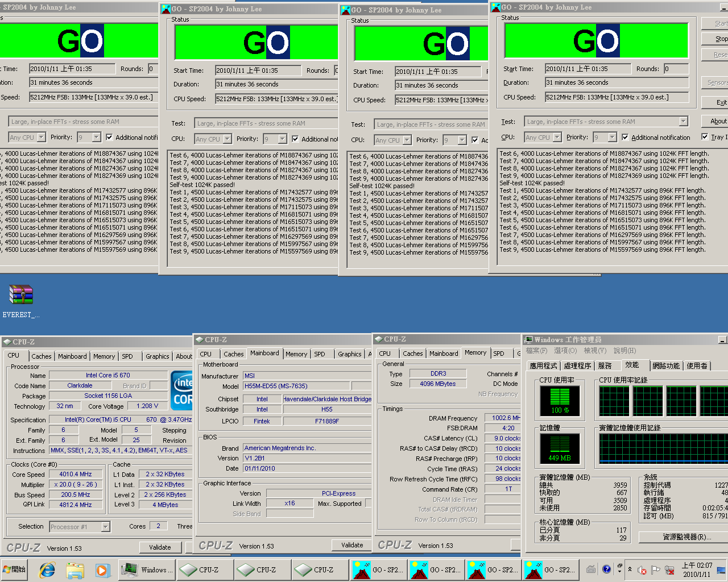Open the 檔案(F) menu in Task Manager
This screenshot has width=728, height=582.
point(536,351)
